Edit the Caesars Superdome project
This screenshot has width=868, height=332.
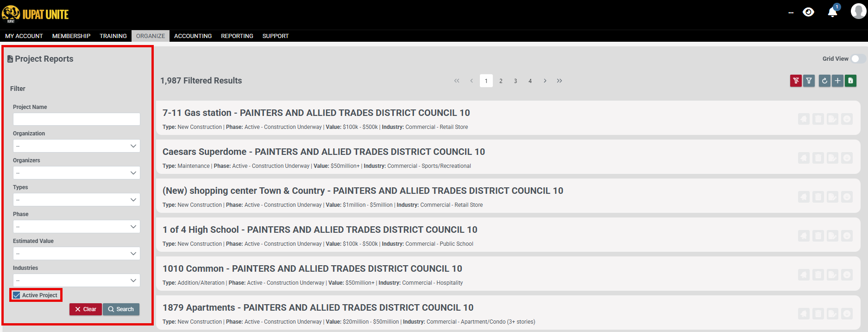point(832,158)
